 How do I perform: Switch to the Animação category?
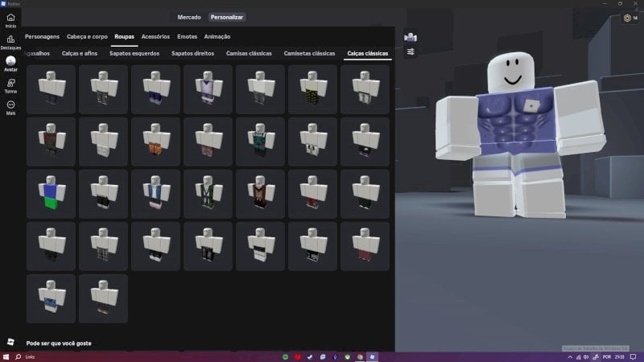point(217,36)
